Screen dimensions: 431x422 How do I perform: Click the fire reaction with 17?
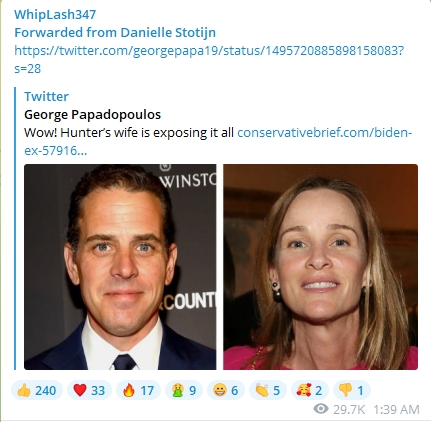[x=138, y=390]
